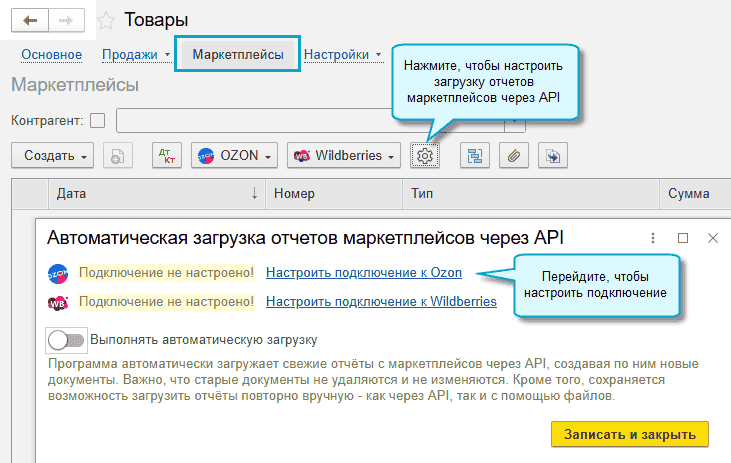This screenshot has height=463, width=731.
Task: Open the three-dot menu in dialog header
Action: [652, 238]
